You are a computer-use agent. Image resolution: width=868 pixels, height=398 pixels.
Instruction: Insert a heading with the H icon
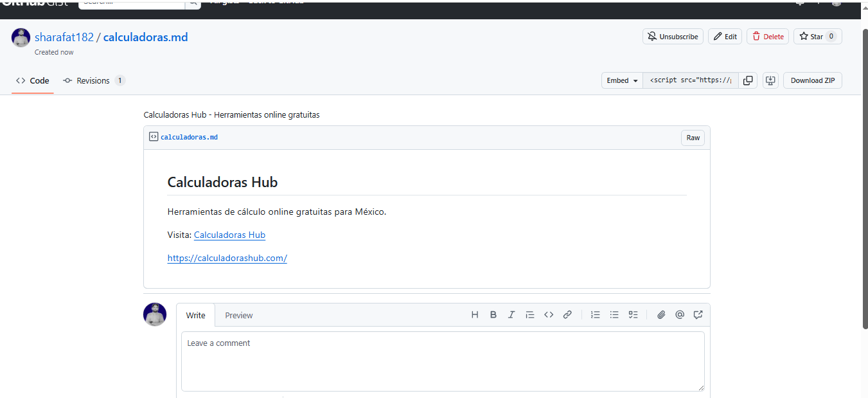click(x=475, y=314)
